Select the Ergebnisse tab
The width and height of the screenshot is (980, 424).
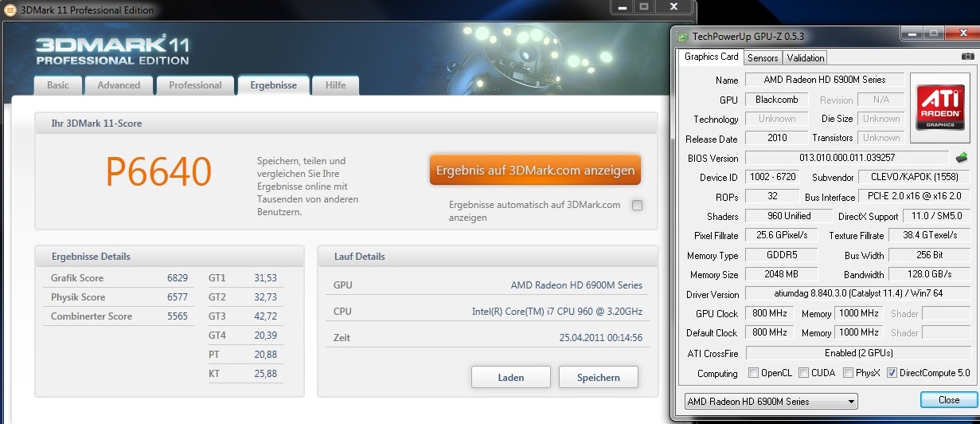pyautogui.click(x=273, y=85)
